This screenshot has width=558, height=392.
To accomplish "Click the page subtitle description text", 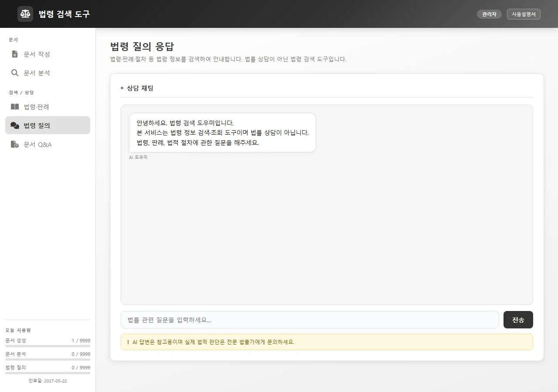I will 228,59.
